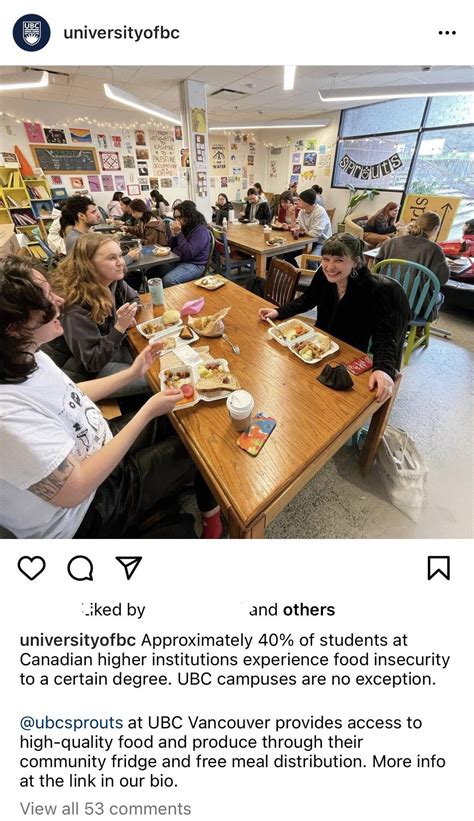The image size is (474, 821).
Task: Tap the coffee cup with white lid
Action: tap(240, 410)
